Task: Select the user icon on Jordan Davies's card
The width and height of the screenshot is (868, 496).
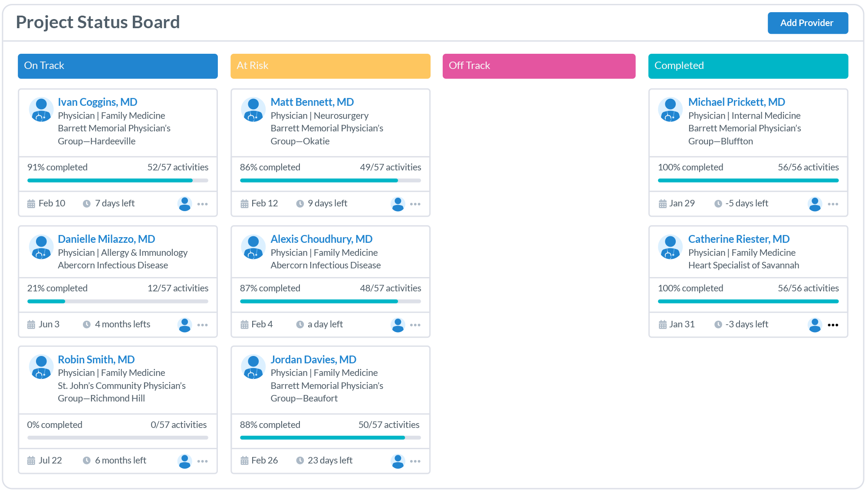Action: 398,460
